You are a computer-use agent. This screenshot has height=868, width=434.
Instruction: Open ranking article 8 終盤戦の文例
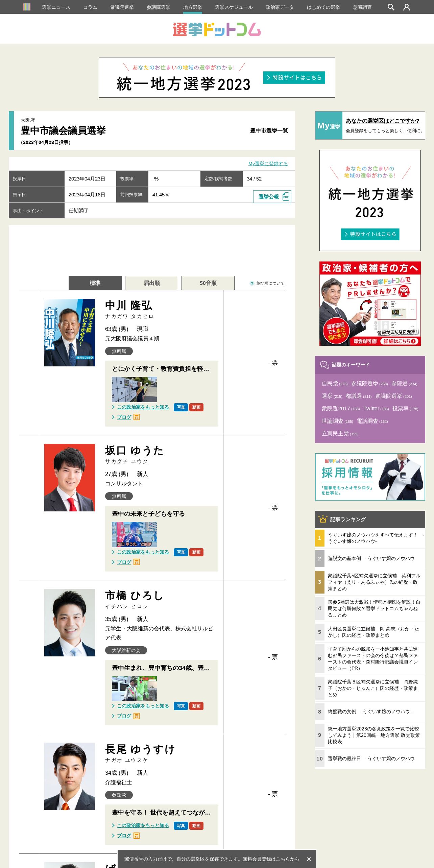coord(369,712)
